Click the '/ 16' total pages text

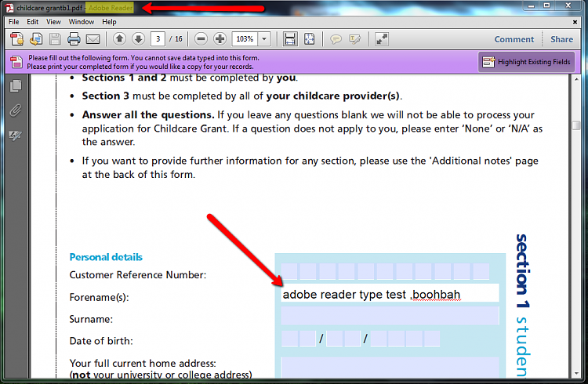[176, 39]
